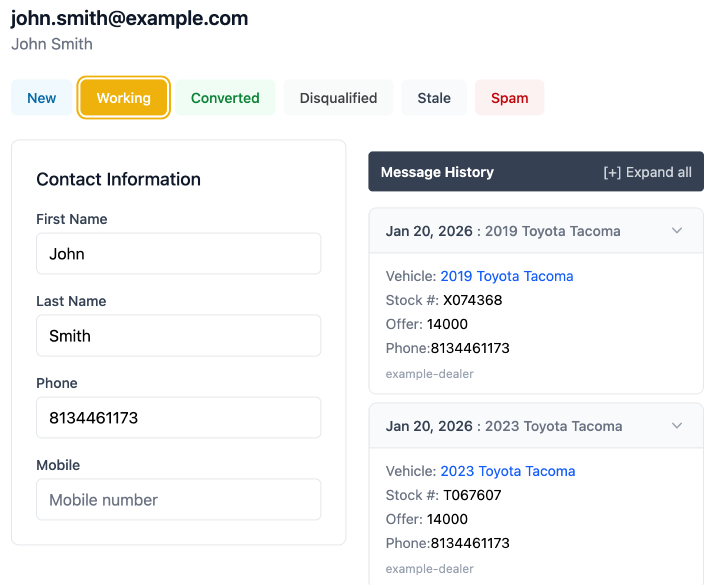Click the empty Mobile number field

[x=178, y=500]
